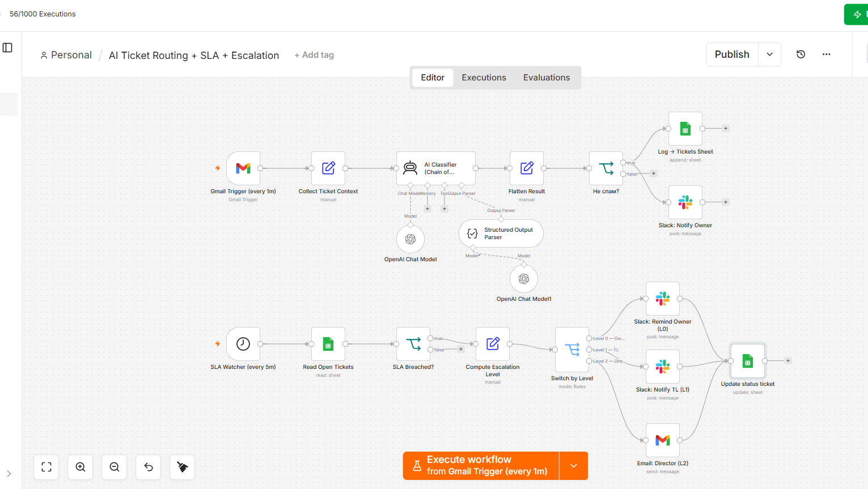Click the zoom out magnifier icon
The width and height of the screenshot is (868, 489).
[115, 467]
